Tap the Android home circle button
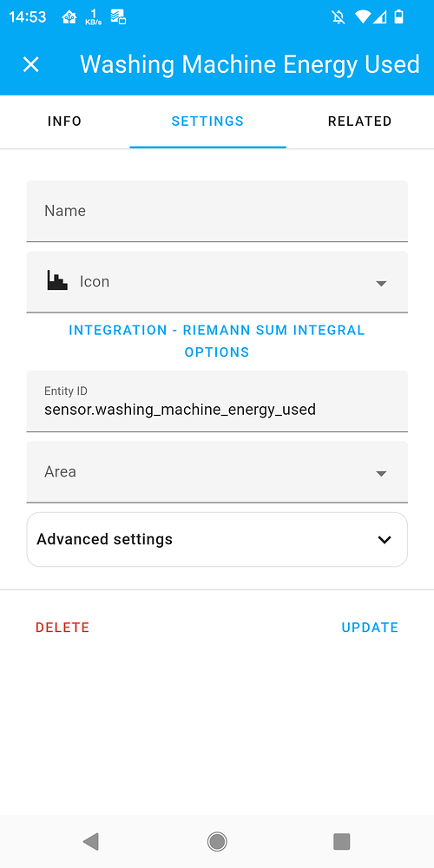Screen dimensions: 434x868 click(217, 841)
